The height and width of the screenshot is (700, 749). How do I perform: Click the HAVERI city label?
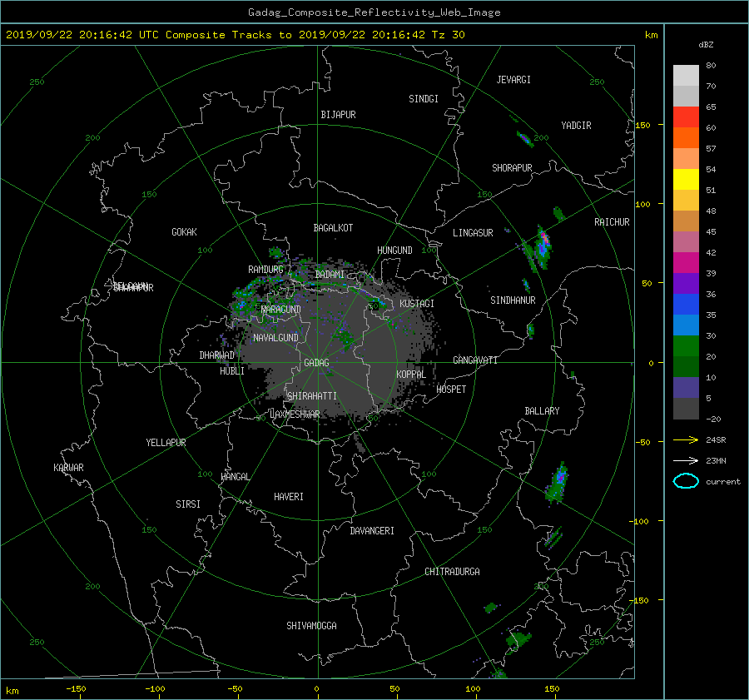(289, 497)
